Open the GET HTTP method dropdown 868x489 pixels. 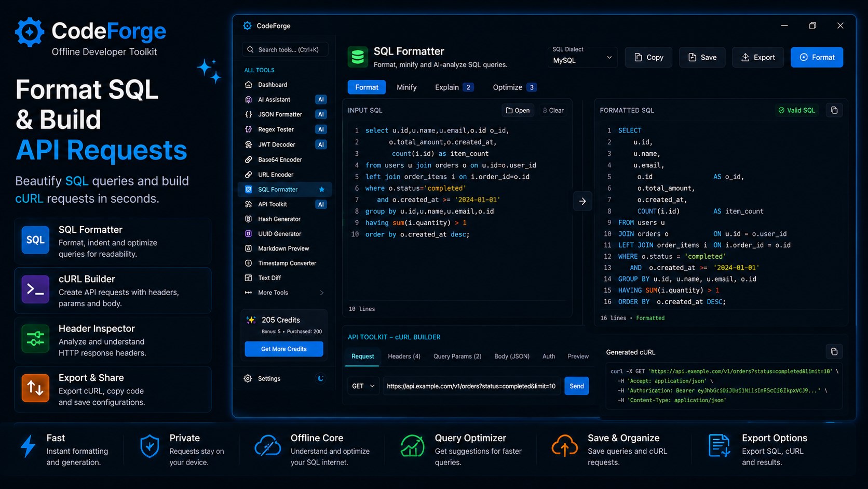(x=363, y=386)
